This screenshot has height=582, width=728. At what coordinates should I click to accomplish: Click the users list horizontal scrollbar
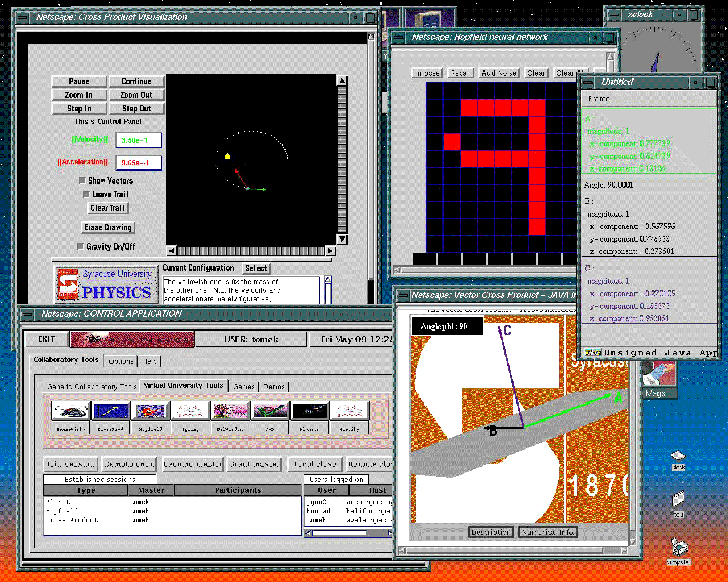click(x=348, y=533)
